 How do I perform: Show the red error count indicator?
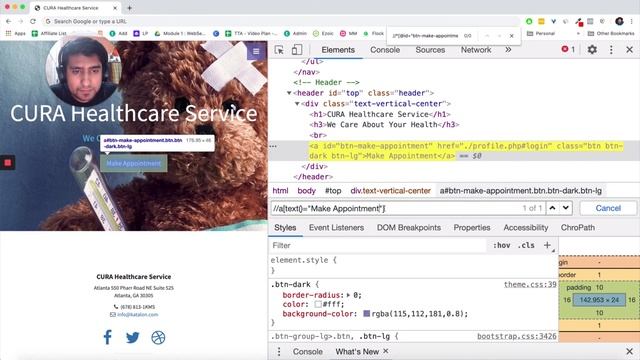pos(568,49)
